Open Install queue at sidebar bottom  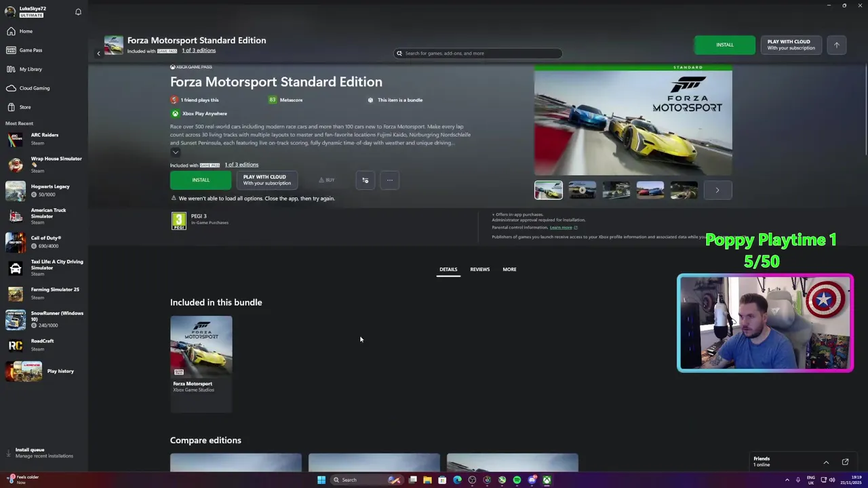pos(43,453)
